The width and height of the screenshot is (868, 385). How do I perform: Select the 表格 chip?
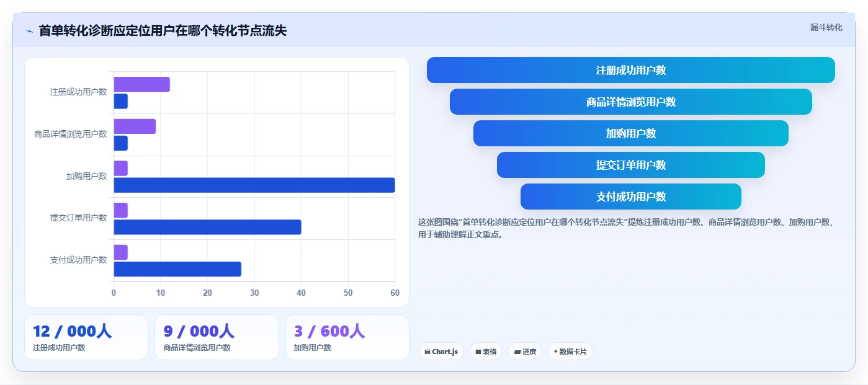tap(486, 352)
